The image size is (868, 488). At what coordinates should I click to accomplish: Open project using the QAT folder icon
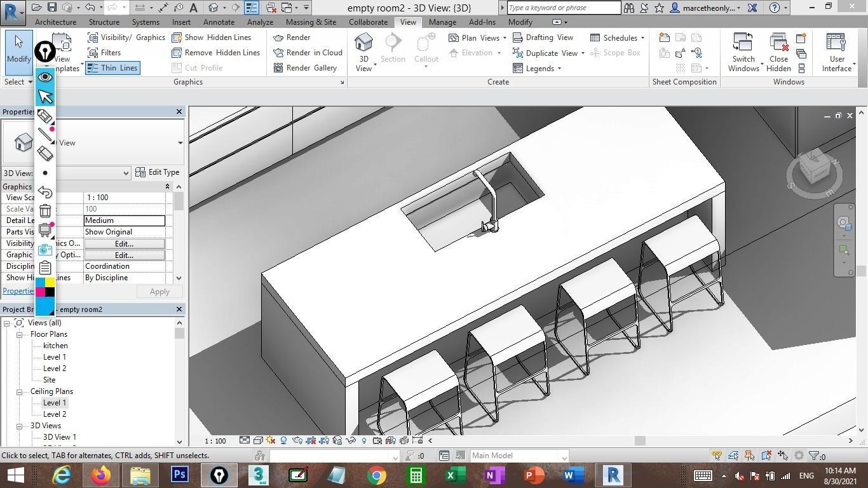36,8
